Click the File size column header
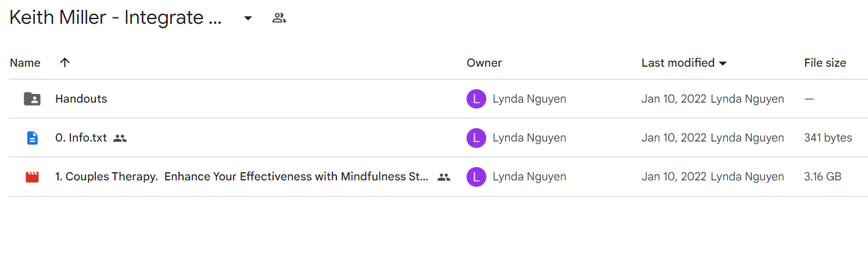The image size is (868, 261). pyautogui.click(x=825, y=63)
